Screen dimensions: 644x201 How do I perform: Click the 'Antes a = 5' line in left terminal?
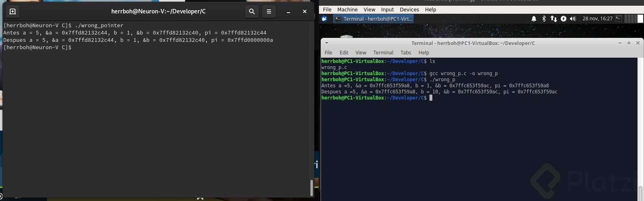tap(135, 33)
